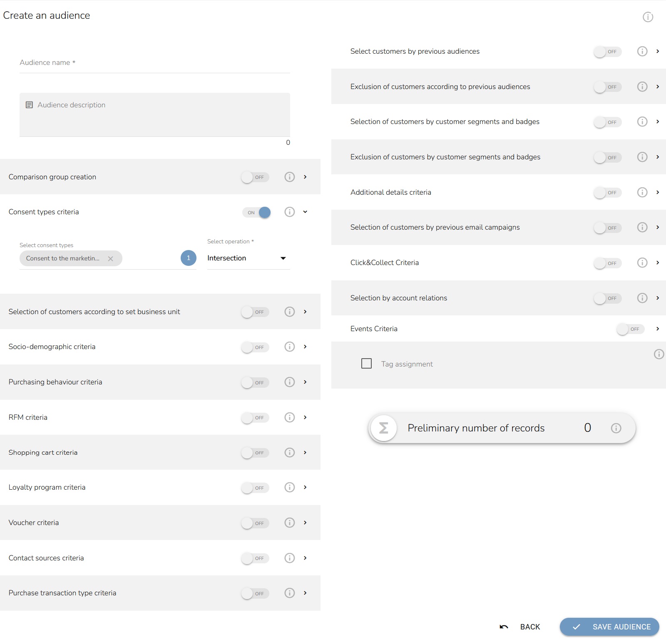Check the Tag assignment checkbox
Viewport: 666px width, 644px height.
tap(366, 364)
